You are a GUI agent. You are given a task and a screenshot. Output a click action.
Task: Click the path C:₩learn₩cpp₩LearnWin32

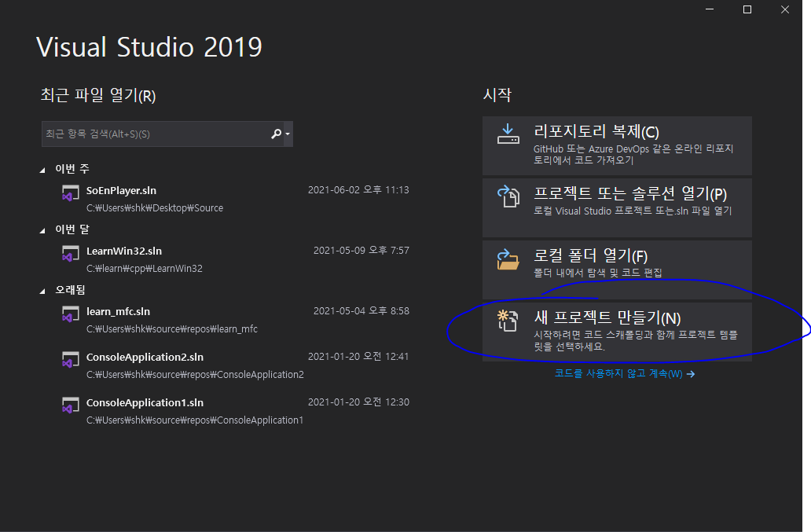[x=145, y=268]
